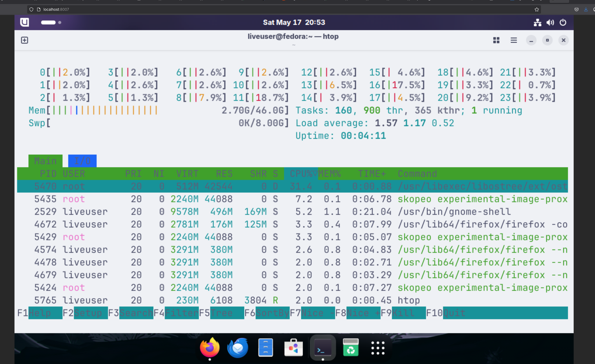Screen dimensions: 595x364
Task: Click the F10 Quit button
Action: [454, 313]
